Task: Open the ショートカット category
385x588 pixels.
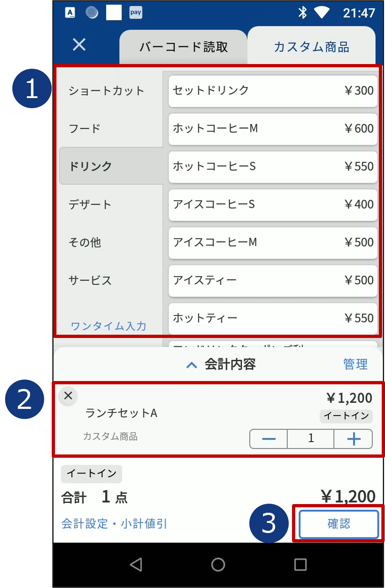Action: point(106,90)
